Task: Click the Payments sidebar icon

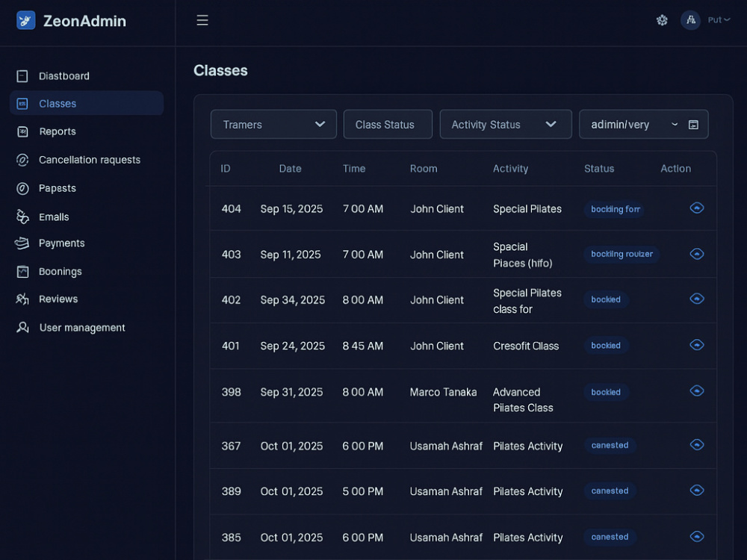Action: (22, 243)
